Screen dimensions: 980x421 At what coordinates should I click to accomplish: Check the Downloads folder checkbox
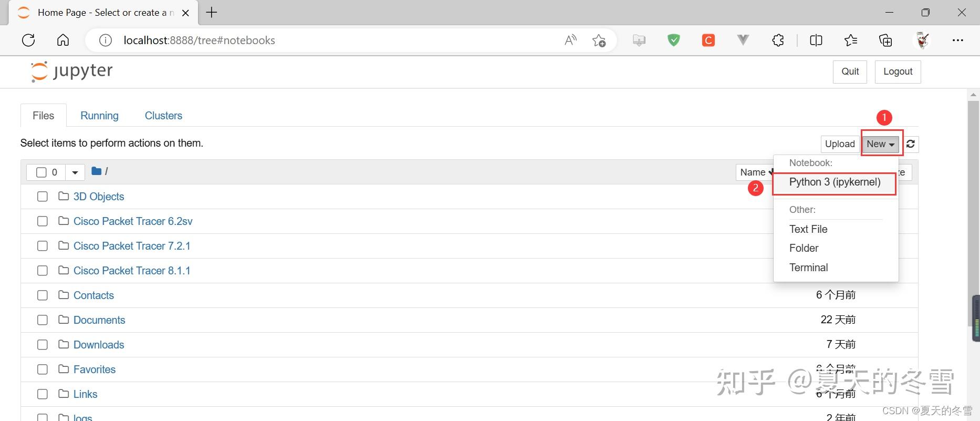pyautogui.click(x=43, y=345)
